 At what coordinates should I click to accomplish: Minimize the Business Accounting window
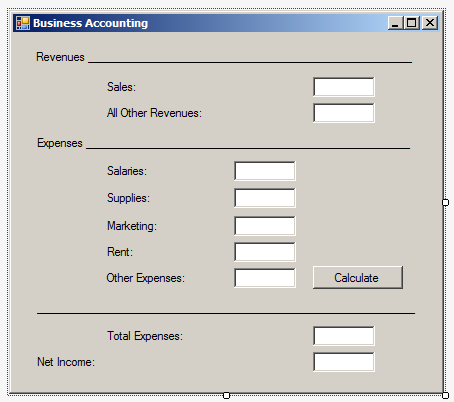tap(396, 23)
